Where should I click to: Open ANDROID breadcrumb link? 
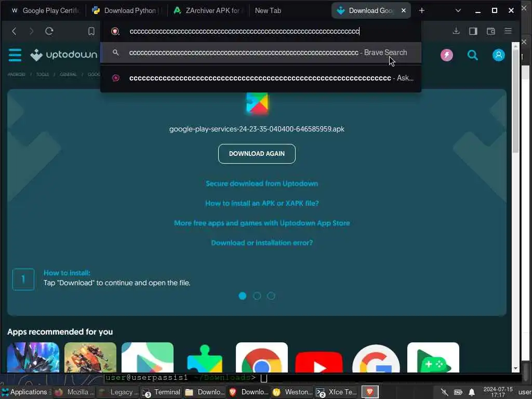16,74
